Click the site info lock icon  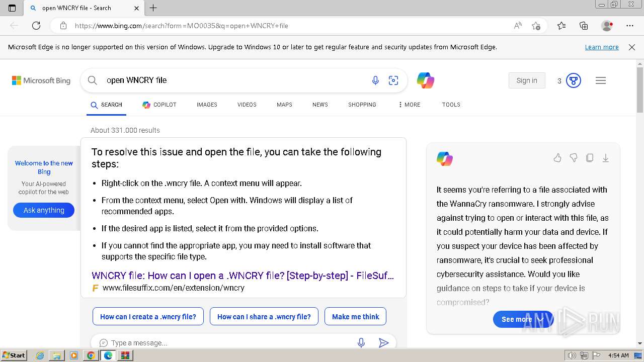click(63, 26)
